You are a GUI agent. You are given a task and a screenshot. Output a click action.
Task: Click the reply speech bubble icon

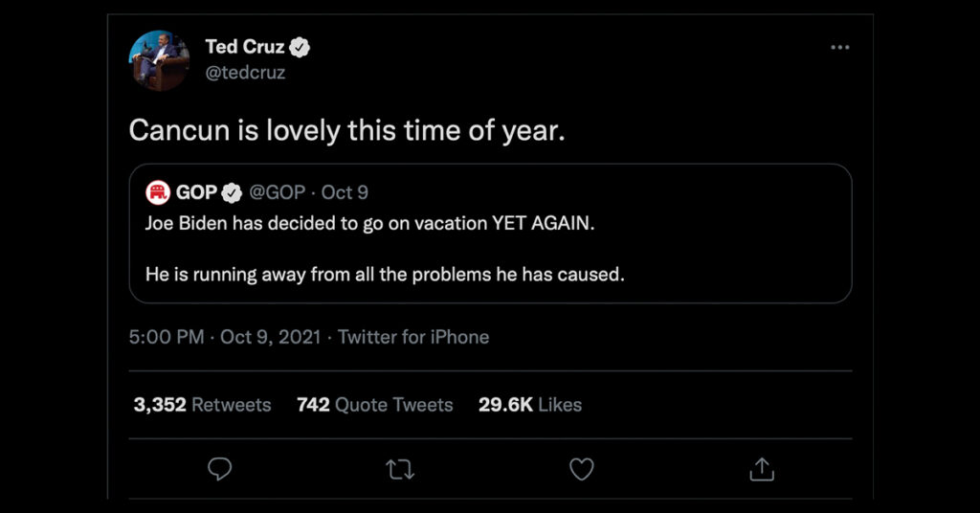point(220,469)
